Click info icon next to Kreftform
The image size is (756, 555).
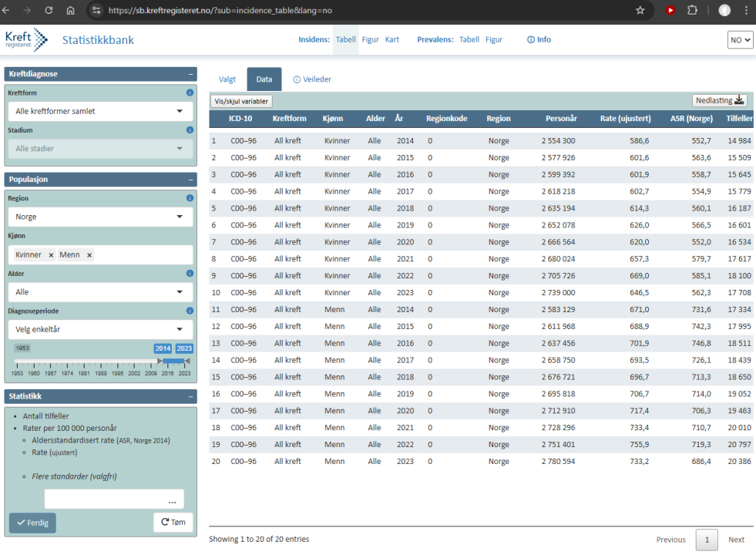pos(190,93)
